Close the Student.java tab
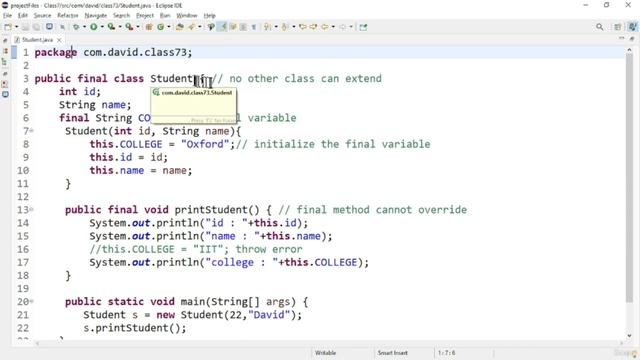640x360 pixels. click(59, 40)
